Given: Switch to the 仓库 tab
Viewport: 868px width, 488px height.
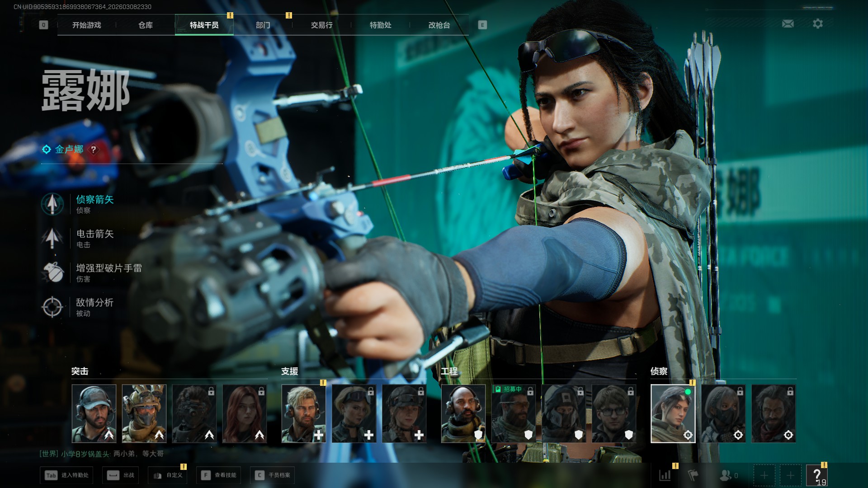Looking at the screenshot, I should (145, 25).
